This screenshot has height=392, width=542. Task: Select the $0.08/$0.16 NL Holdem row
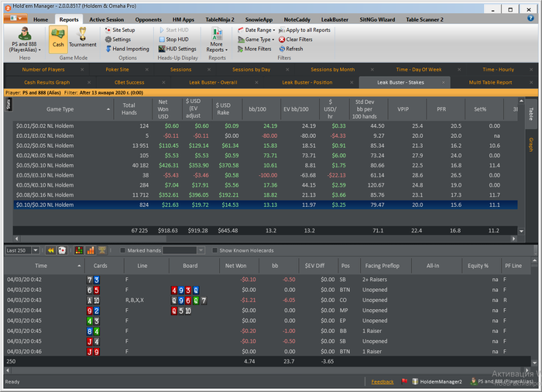coord(266,194)
